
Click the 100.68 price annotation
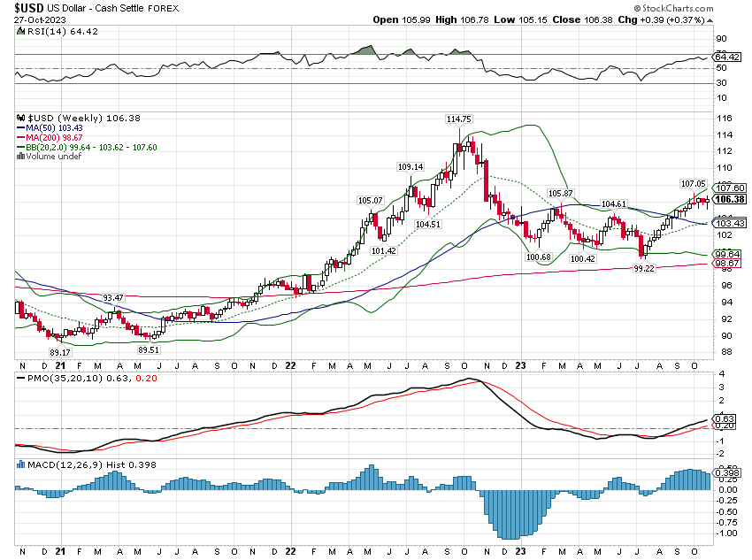539,257
